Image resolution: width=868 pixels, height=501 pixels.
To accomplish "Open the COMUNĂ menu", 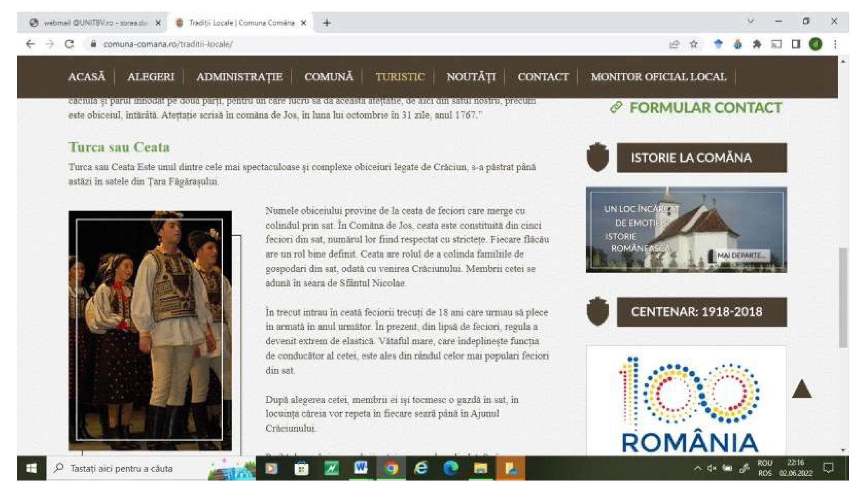I will pos(329,77).
